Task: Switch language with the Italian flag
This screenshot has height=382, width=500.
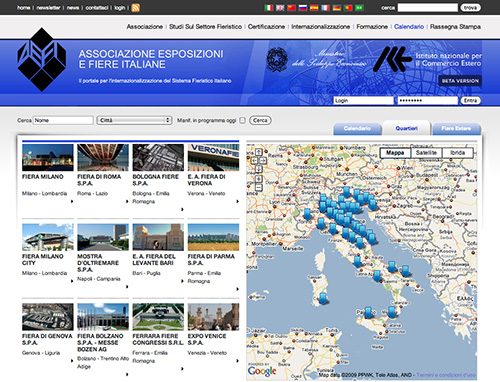Action: tap(269, 7)
